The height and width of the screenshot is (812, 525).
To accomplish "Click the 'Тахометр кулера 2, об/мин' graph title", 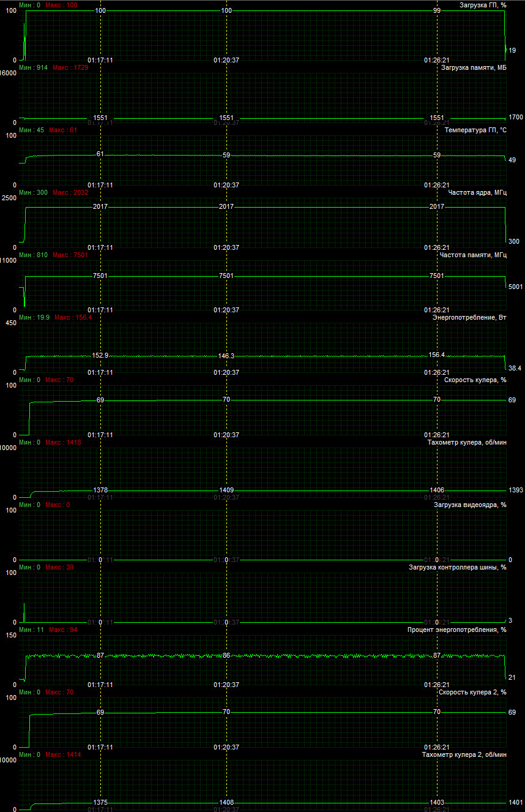I will pyautogui.click(x=464, y=754).
